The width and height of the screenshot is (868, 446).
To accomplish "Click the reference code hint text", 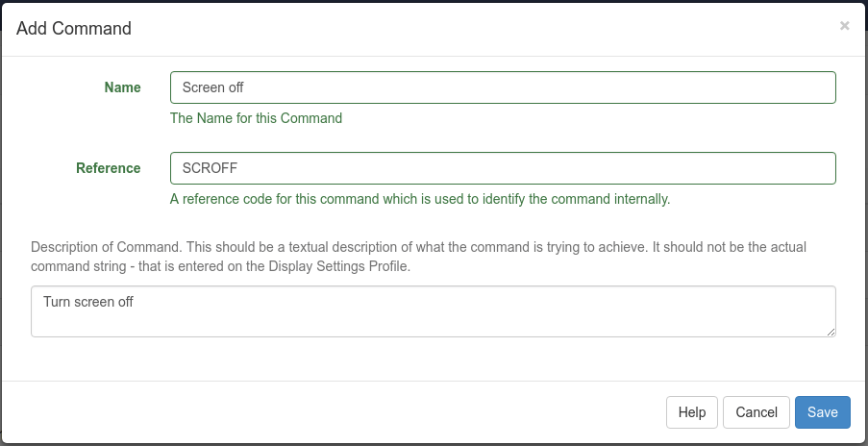I will (419, 200).
